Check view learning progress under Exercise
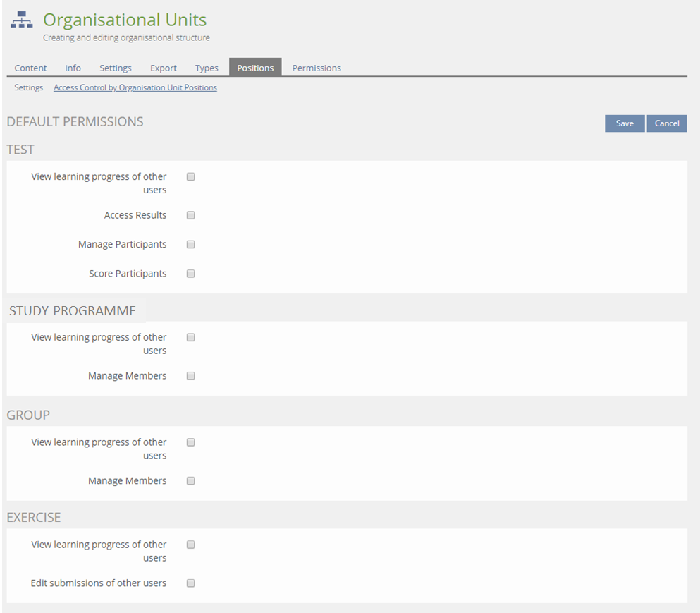 point(190,545)
